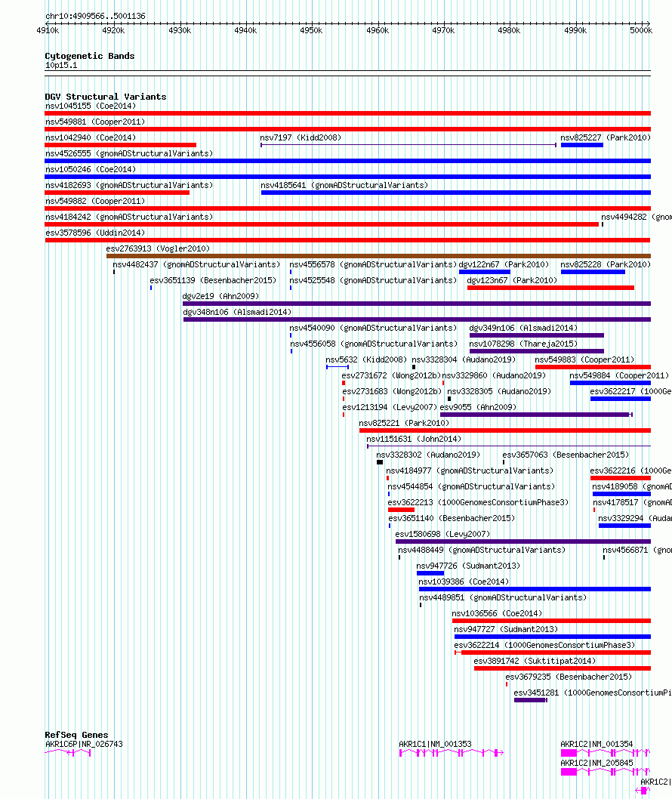Select the RefSeq Genes track title

coord(76,735)
